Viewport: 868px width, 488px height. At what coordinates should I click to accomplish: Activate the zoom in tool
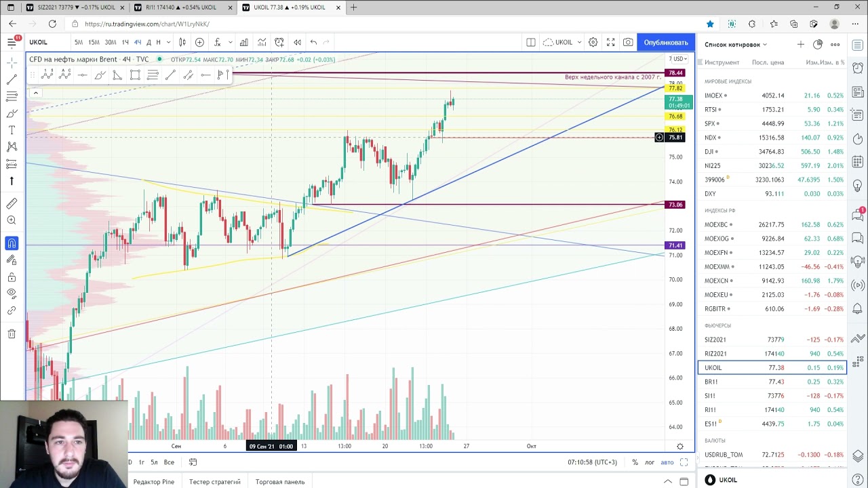pyautogui.click(x=12, y=220)
